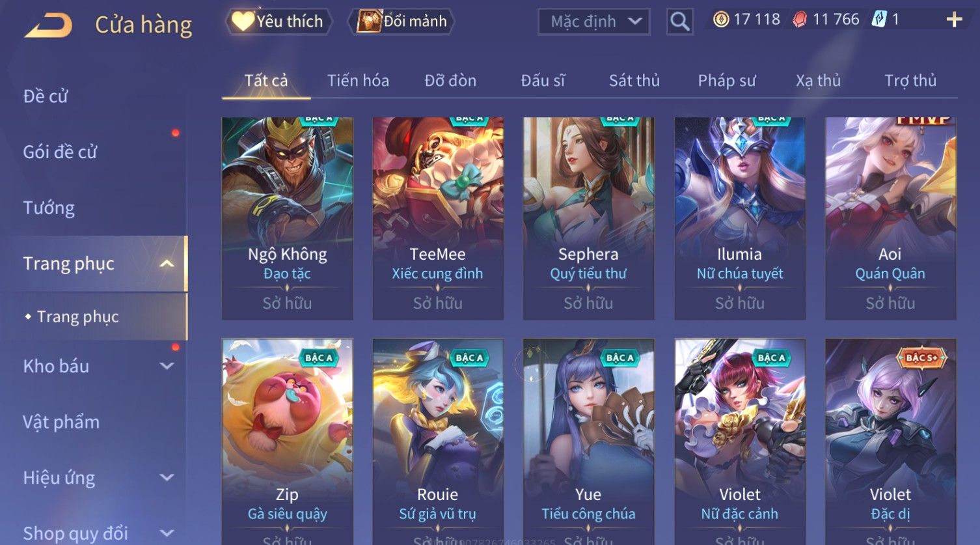Tap the back arrow icon
980x545 pixels.
(49, 25)
